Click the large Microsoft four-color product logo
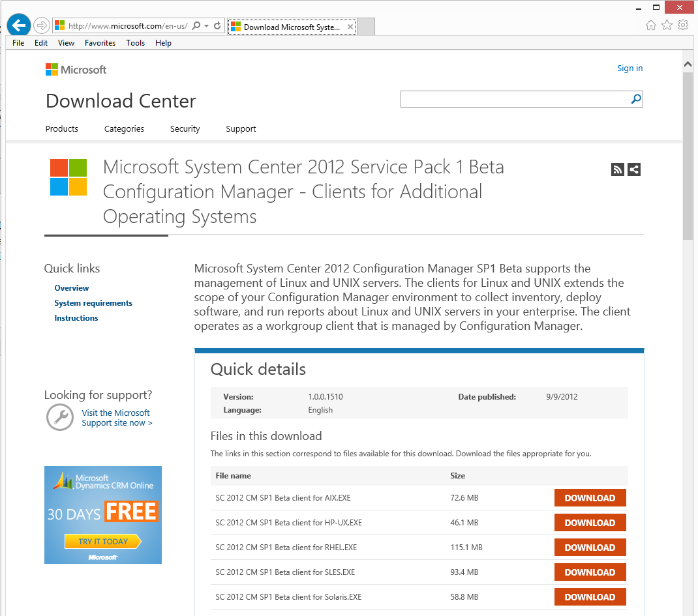The height and width of the screenshot is (616, 698). 68,177
